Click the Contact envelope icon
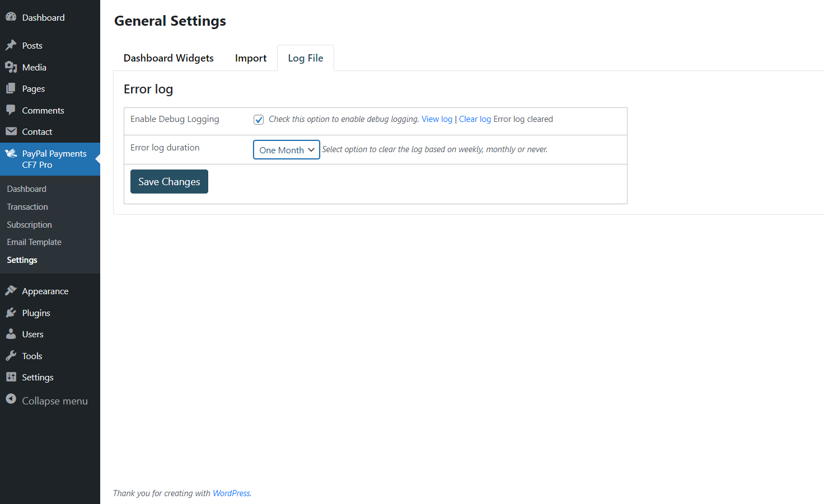824x504 pixels. click(11, 131)
